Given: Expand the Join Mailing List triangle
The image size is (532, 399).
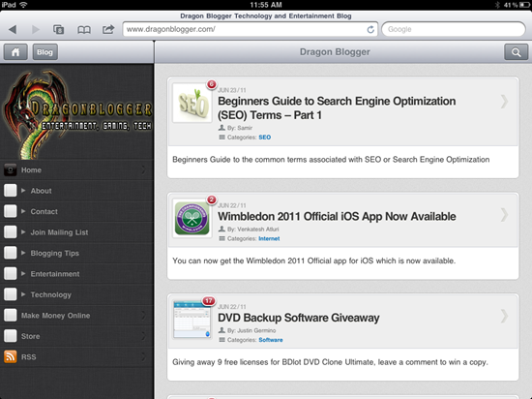Looking at the screenshot, I should 23,232.
